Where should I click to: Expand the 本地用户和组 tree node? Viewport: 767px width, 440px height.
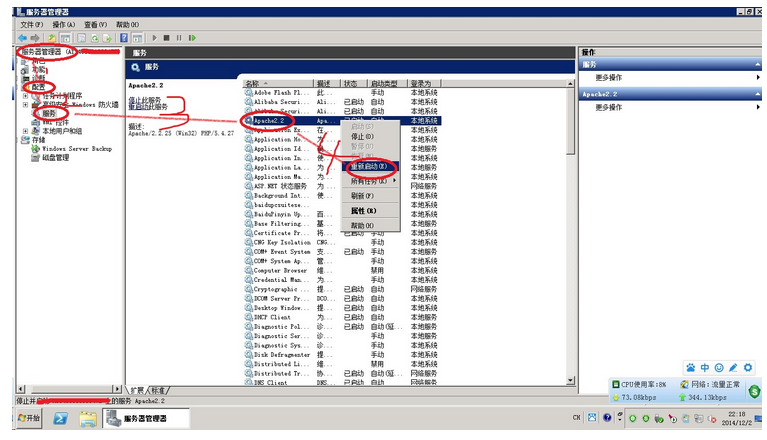(x=25, y=131)
